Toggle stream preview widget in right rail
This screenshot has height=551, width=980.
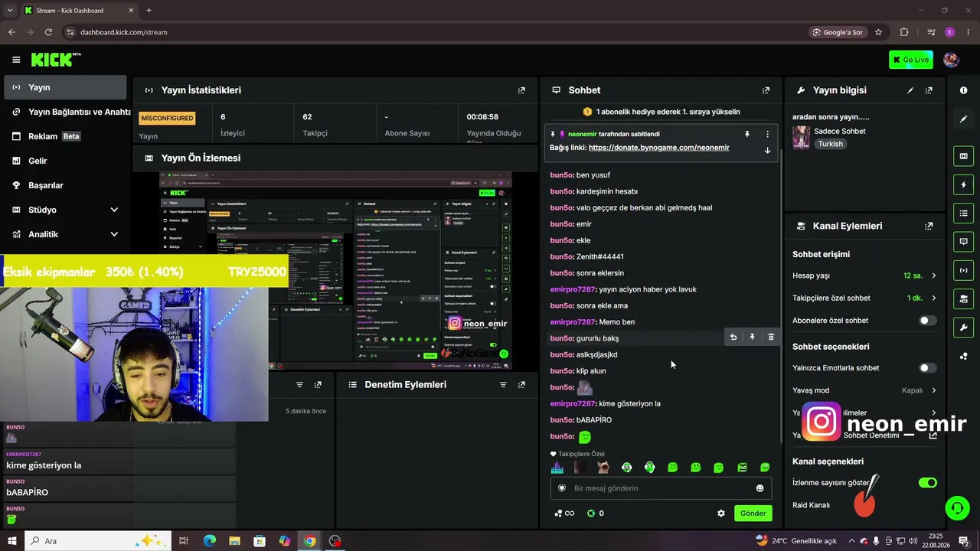pos(963,156)
